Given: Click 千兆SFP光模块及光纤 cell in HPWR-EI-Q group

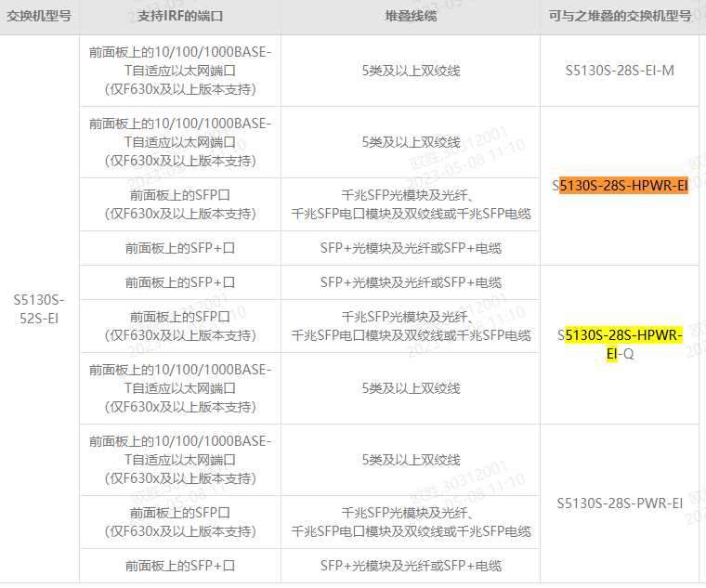Looking at the screenshot, I should (x=411, y=326).
